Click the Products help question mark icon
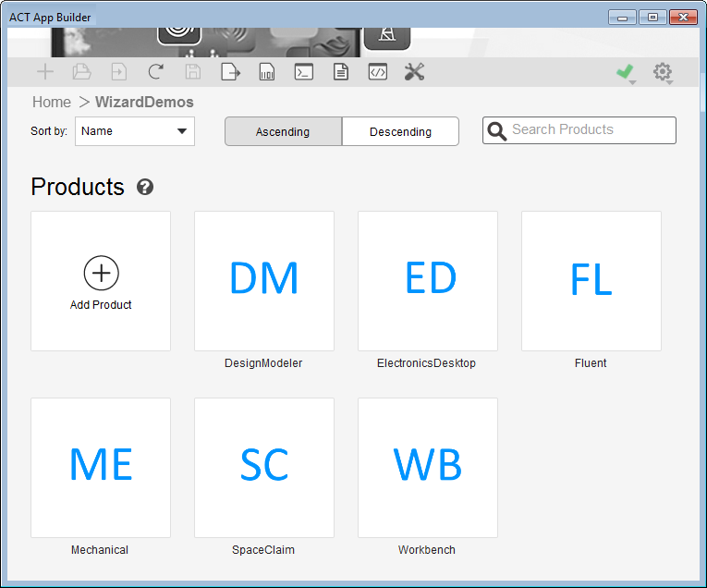The image size is (707, 588). point(145,187)
